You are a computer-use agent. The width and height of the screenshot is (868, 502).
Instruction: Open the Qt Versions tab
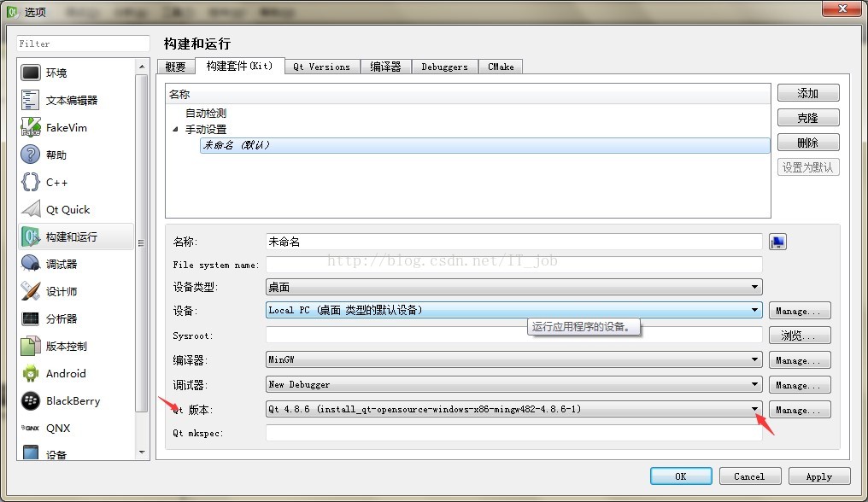point(321,67)
